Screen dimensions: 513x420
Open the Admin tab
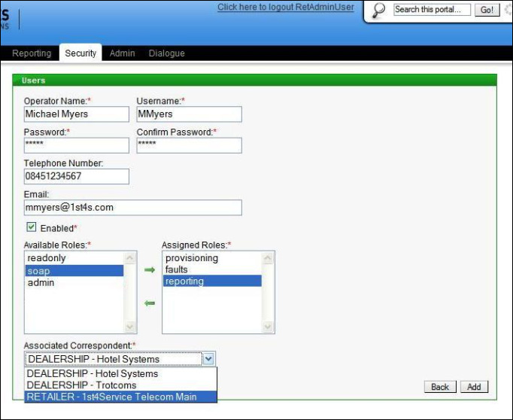(x=122, y=53)
